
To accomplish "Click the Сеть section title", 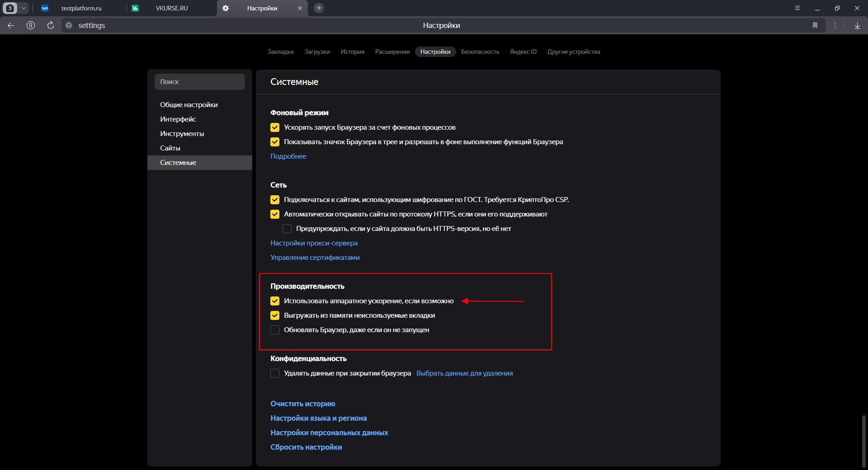I will (x=278, y=185).
